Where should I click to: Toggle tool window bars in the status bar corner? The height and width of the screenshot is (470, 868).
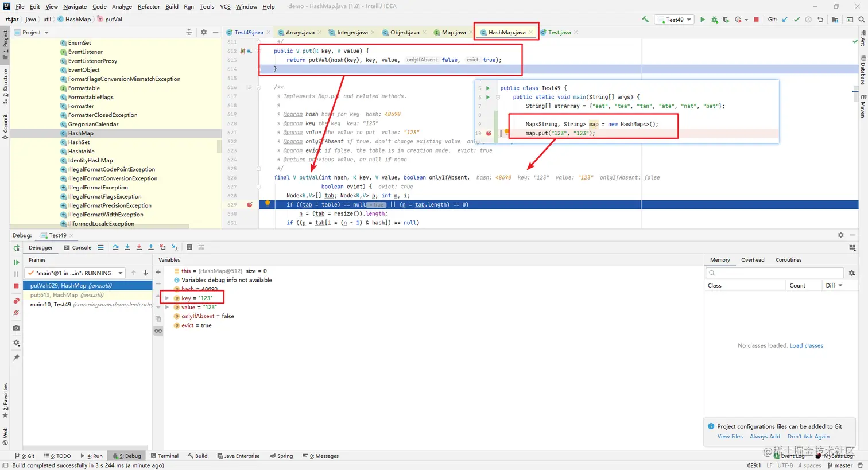tap(5, 465)
